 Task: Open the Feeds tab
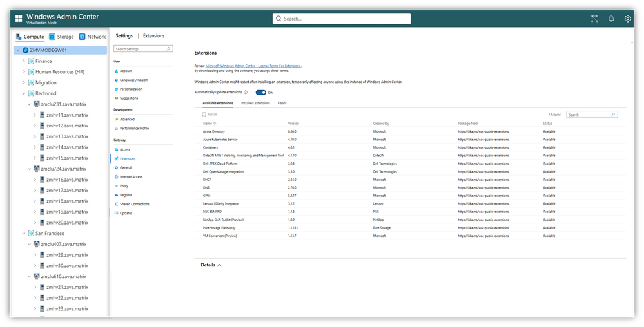pyautogui.click(x=282, y=103)
